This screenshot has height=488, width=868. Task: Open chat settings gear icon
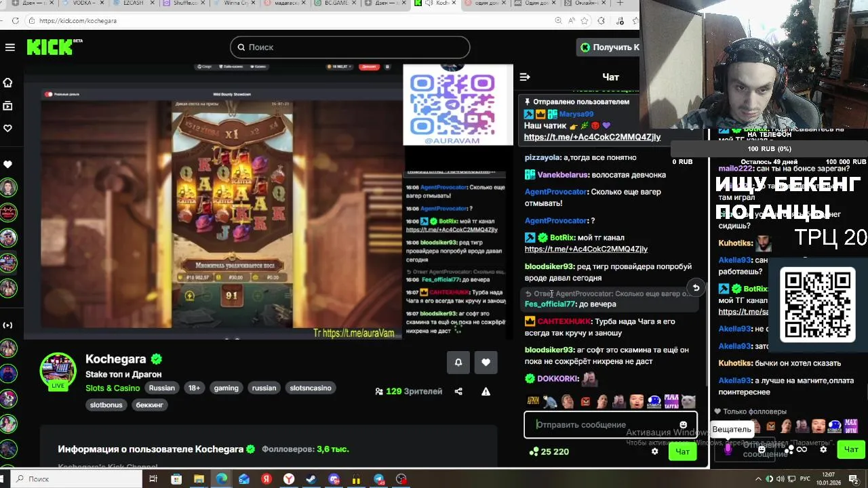(654, 451)
